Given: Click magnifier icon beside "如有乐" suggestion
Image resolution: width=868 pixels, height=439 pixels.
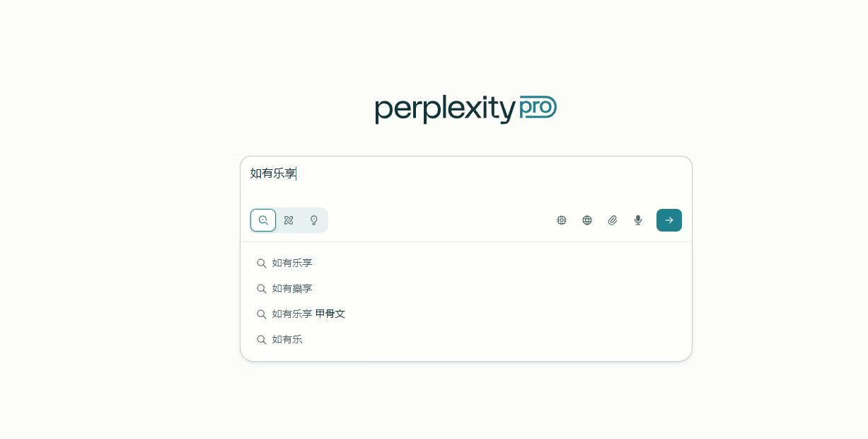Looking at the screenshot, I should point(262,340).
